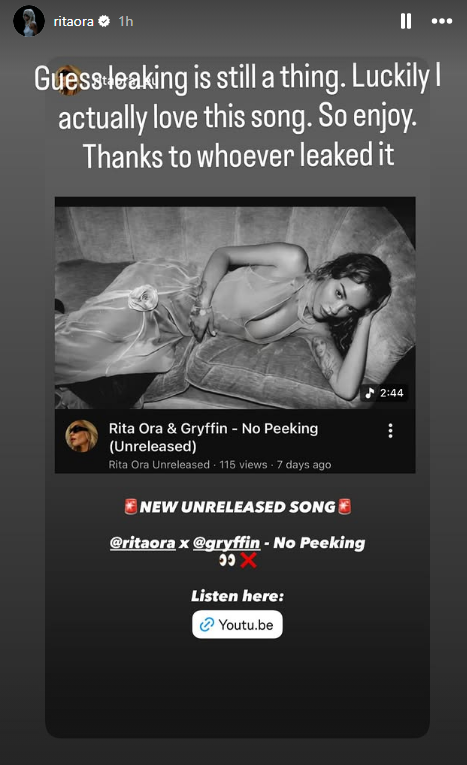Open the three-dot story options menu
The height and width of the screenshot is (765, 467).
[442, 21]
